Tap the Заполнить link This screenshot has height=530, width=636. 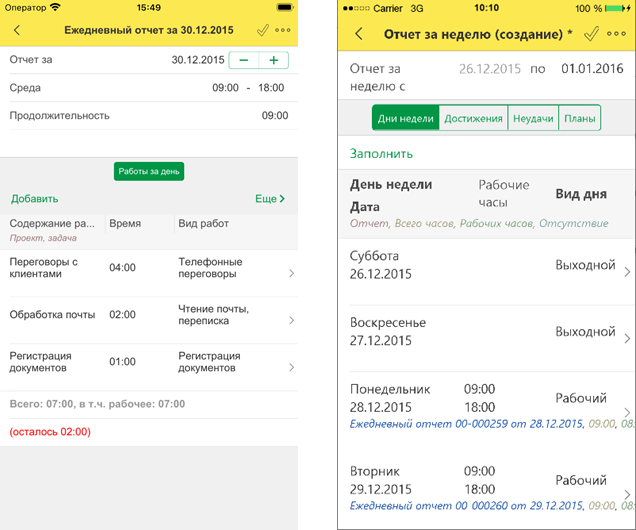(x=381, y=154)
